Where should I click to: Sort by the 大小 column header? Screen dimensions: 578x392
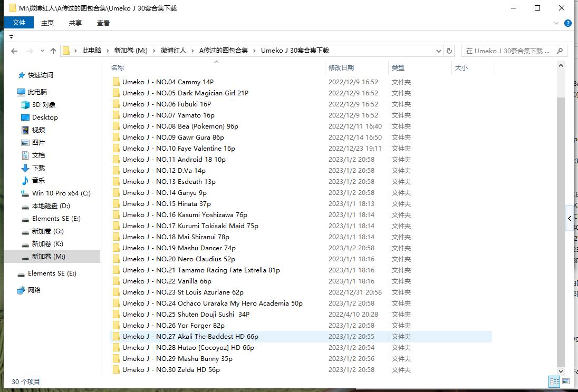point(473,67)
